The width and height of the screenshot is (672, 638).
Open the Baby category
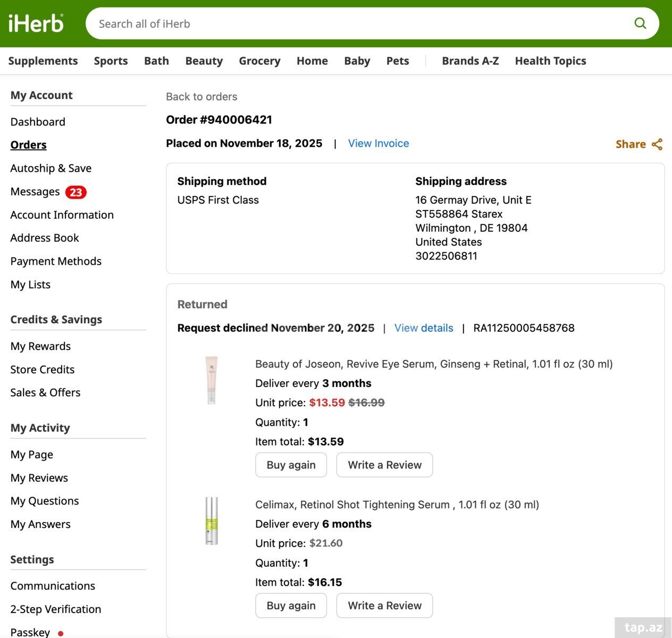point(357,61)
